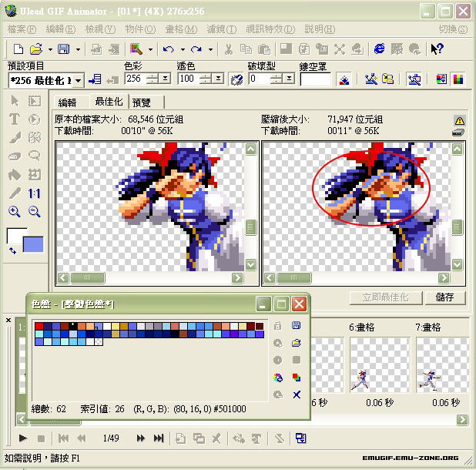Click the play animation button
This screenshot has height=470, width=476.
point(22,438)
